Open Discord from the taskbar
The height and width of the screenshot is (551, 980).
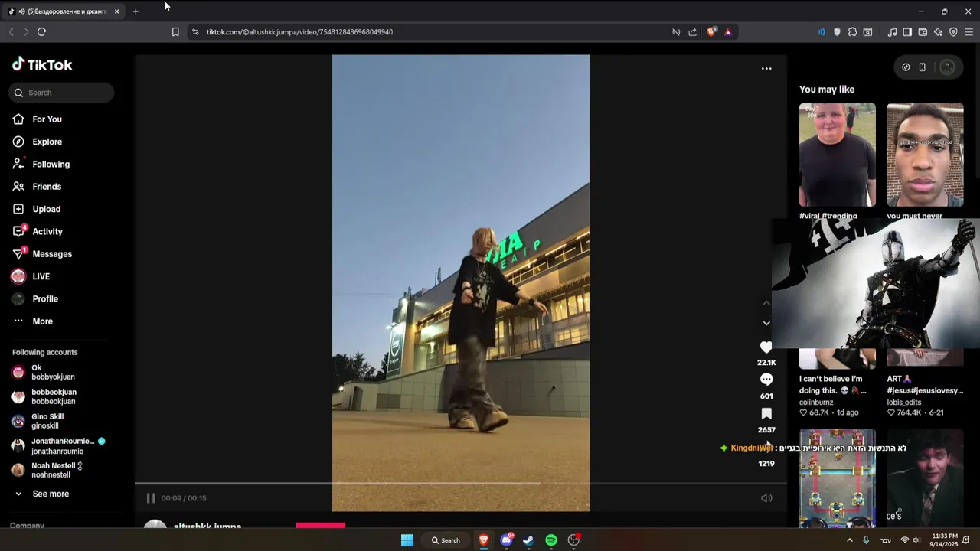pos(506,540)
